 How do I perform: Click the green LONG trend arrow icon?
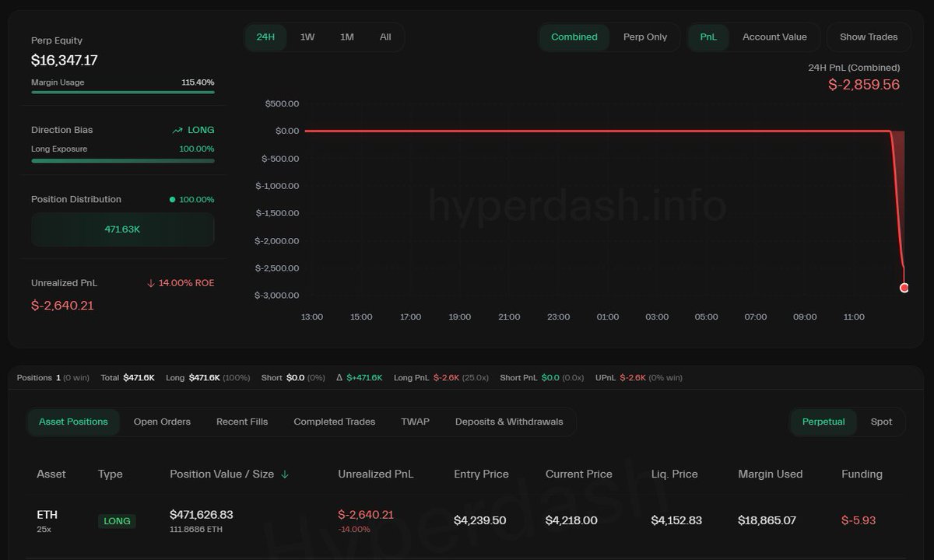(177, 131)
